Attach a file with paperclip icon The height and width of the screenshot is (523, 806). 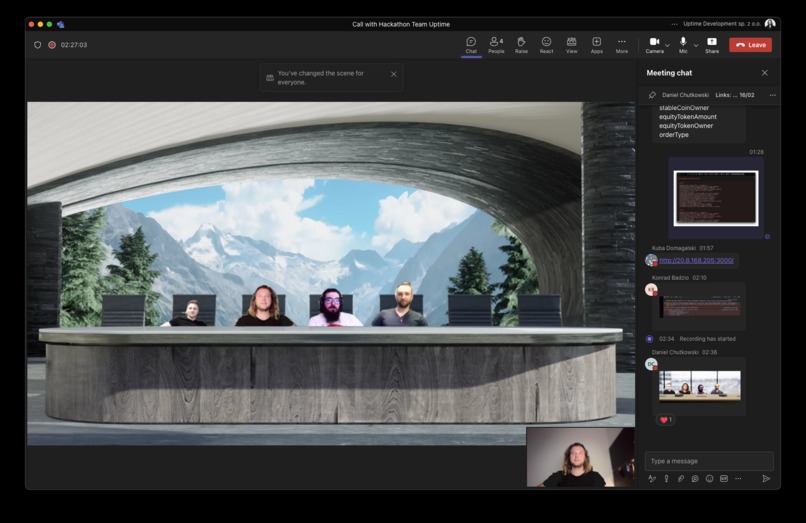pyautogui.click(x=681, y=479)
